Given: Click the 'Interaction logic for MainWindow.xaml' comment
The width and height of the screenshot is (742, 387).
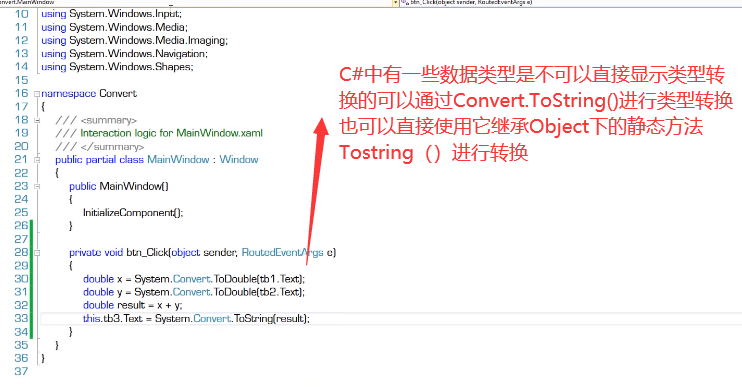Looking at the screenshot, I should coord(171,133).
